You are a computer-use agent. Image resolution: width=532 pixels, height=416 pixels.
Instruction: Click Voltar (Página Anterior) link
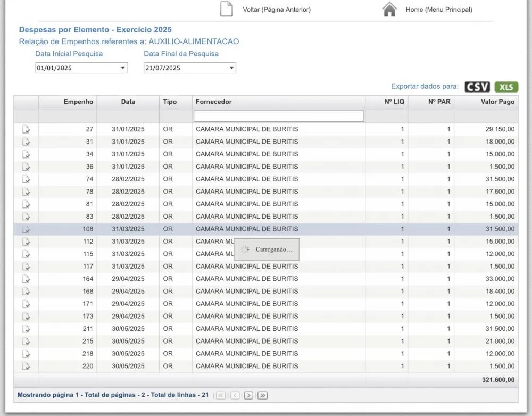[x=277, y=10]
